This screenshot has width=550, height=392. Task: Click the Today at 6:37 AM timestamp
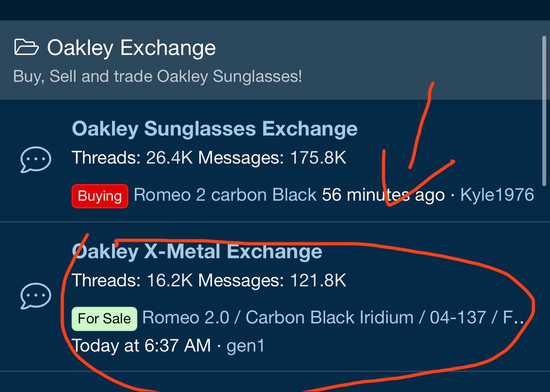coord(141,345)
